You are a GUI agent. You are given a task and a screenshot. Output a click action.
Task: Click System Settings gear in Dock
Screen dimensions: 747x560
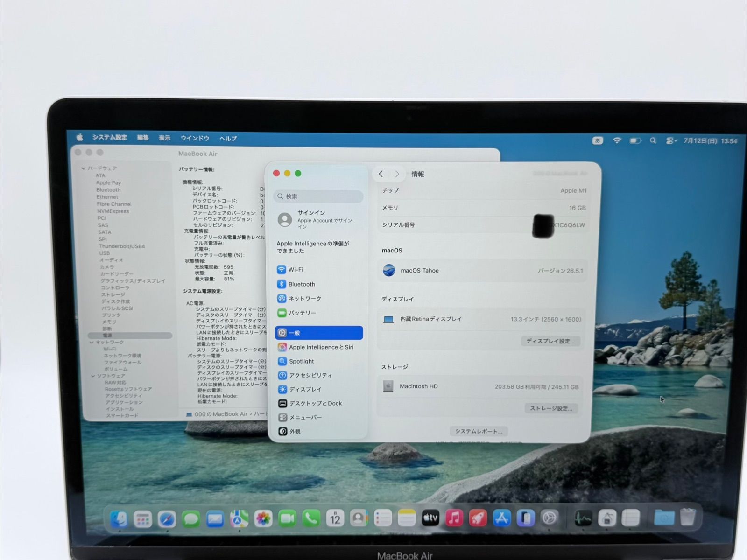(550, 518)
